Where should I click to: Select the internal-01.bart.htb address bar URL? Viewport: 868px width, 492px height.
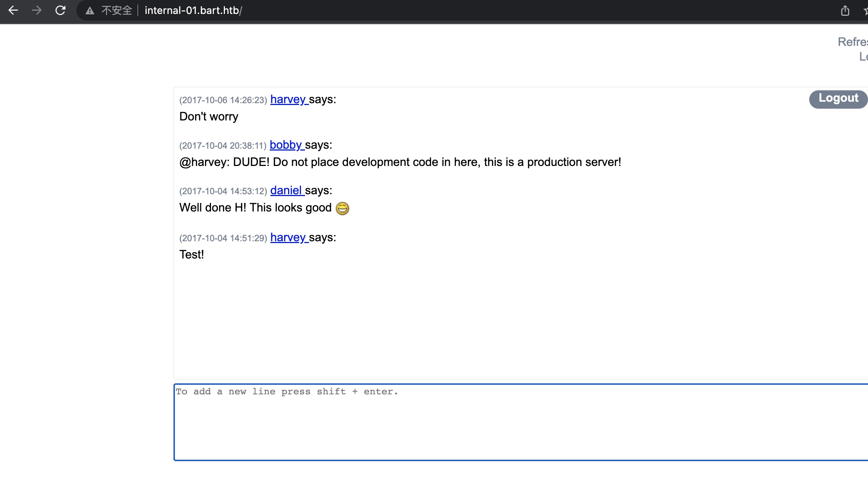(193, 11)
